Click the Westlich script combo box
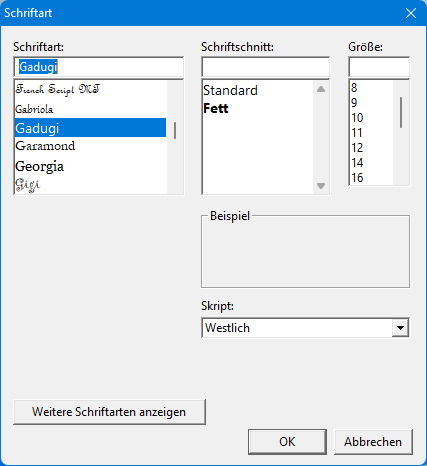Screen dimensions: 427x466 [x=305, y=328]
